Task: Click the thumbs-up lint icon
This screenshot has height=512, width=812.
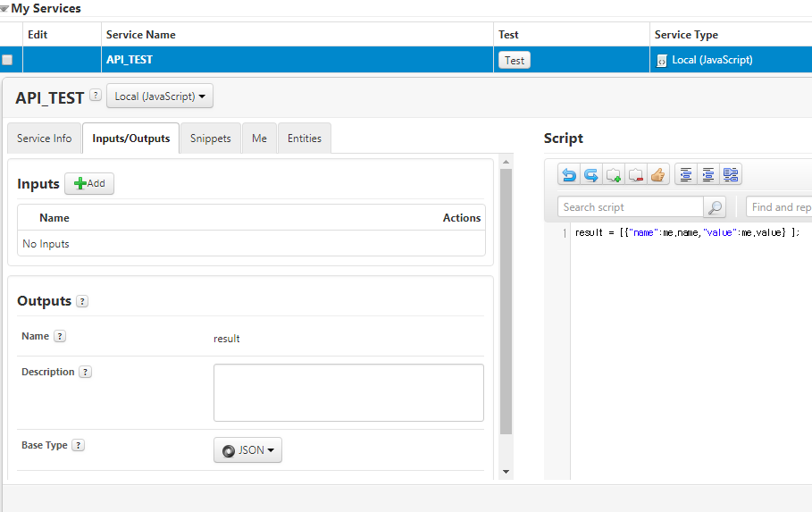Action: 658,175
